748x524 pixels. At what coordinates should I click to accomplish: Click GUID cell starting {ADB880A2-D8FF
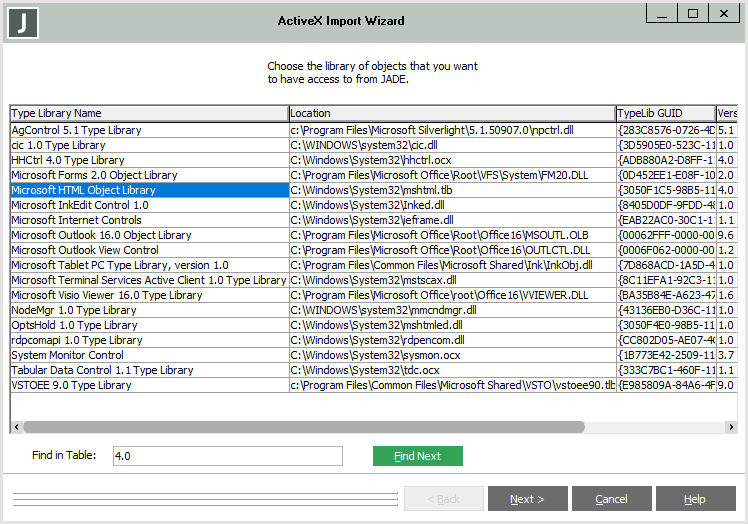[666, 160]
